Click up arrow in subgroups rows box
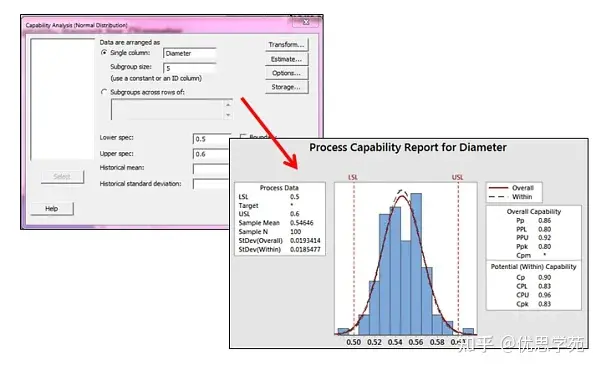600x369 pixels. click(x=228, y=104)
